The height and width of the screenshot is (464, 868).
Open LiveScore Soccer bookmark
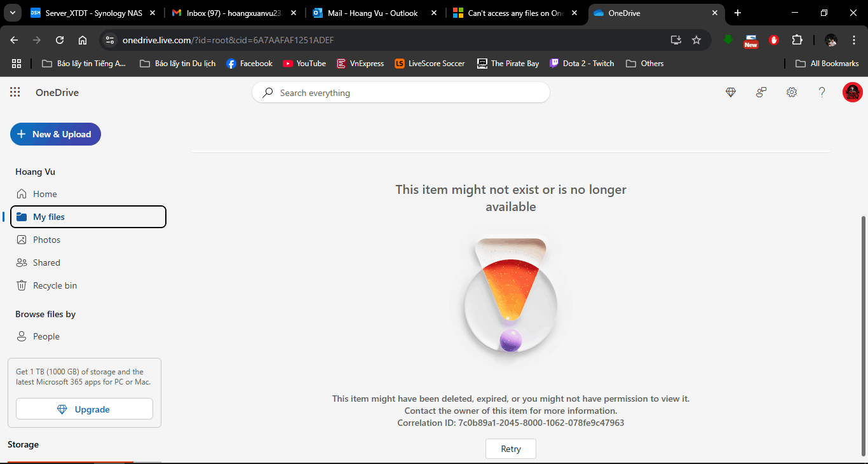[430, 64]
